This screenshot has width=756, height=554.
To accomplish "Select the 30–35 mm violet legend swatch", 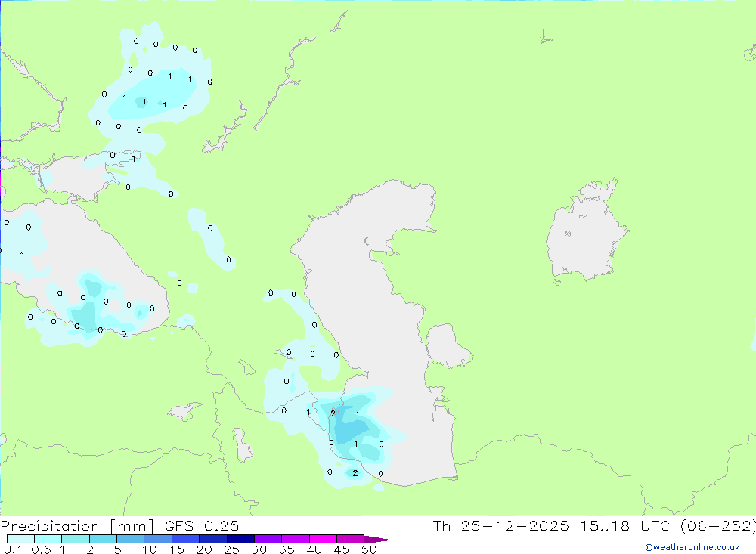I will (x=268, y=539).
